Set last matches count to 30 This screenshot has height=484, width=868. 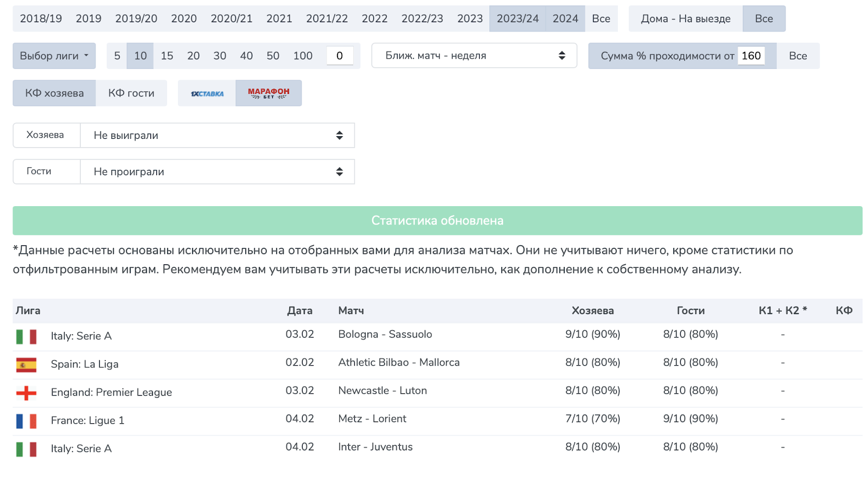220,56
